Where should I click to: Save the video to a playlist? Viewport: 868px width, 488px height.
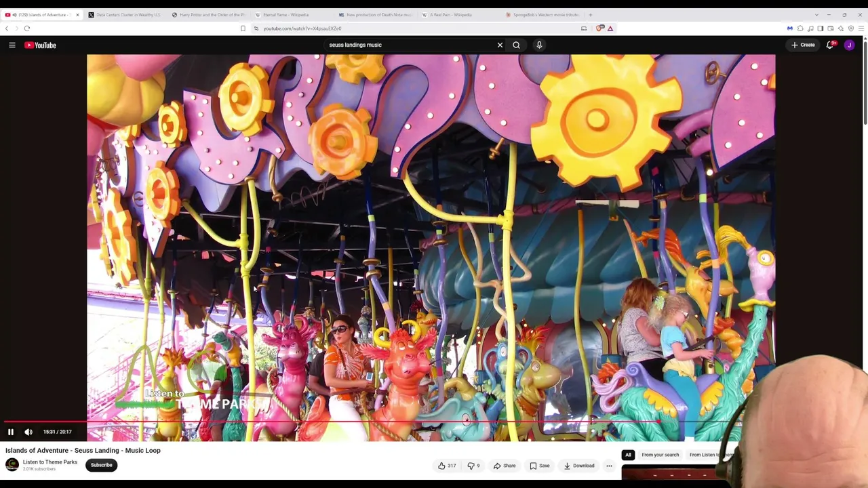click(x=540, y=466)
